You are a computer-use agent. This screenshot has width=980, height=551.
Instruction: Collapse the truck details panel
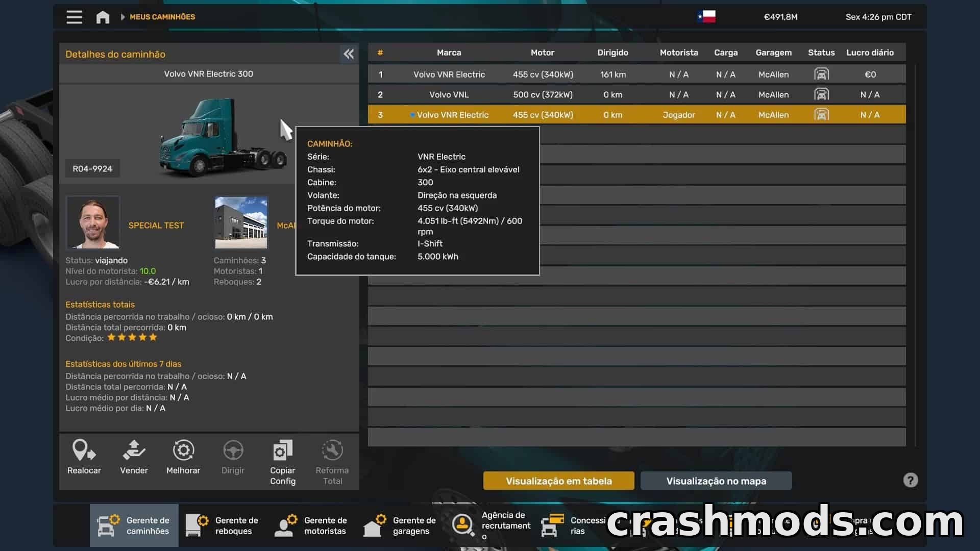tap(349, 54)
